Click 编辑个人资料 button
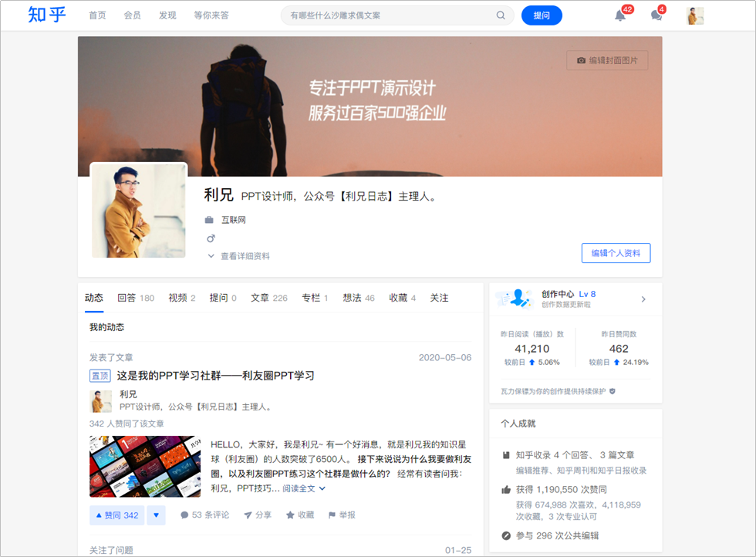Viewport: 756px width, 557px height. coord(616,253)
